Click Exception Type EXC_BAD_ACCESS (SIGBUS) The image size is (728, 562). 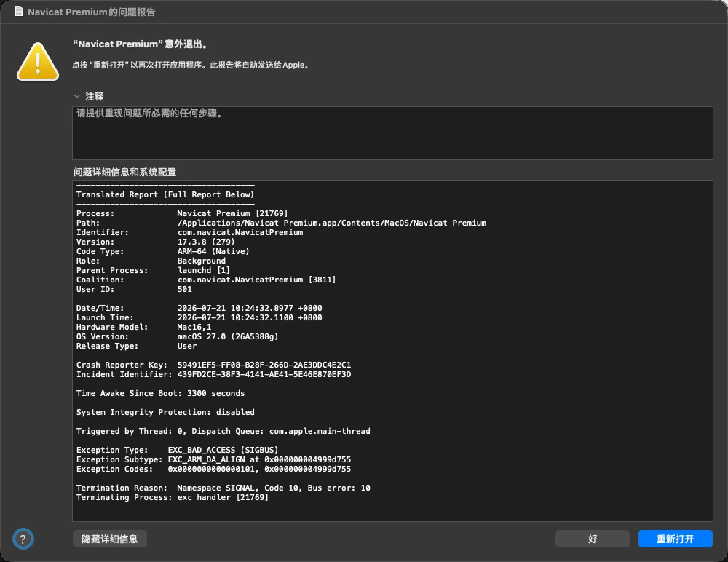(x=177, y=450)
